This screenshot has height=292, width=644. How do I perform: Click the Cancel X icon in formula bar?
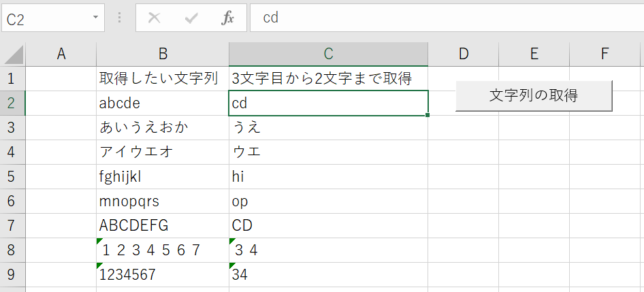pyautogui.click(x=155, y=18)
